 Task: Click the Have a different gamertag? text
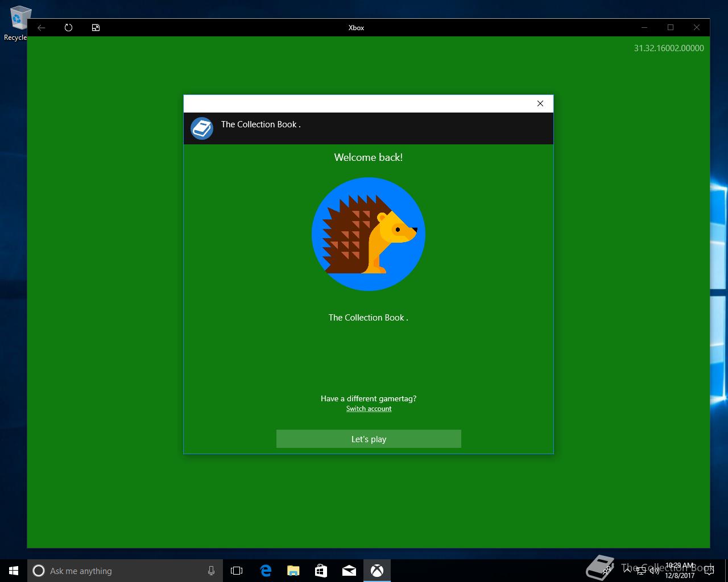point(369,398)
